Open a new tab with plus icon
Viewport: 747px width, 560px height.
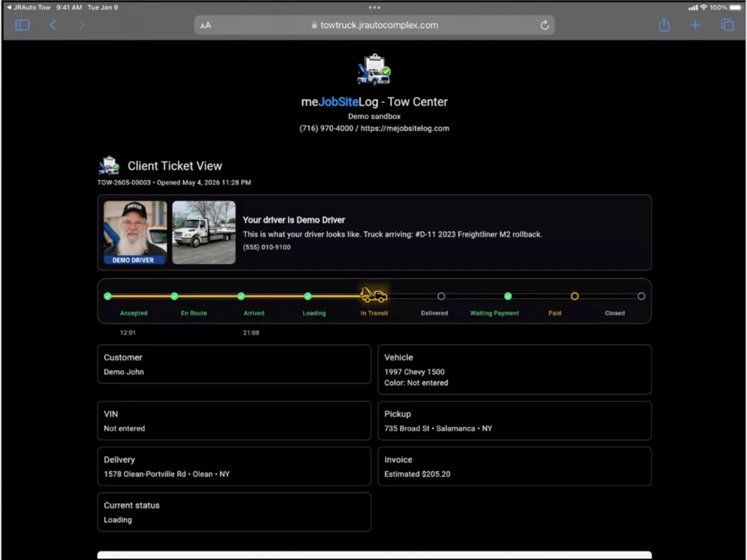pyautogui.click(x=695, y=25)
